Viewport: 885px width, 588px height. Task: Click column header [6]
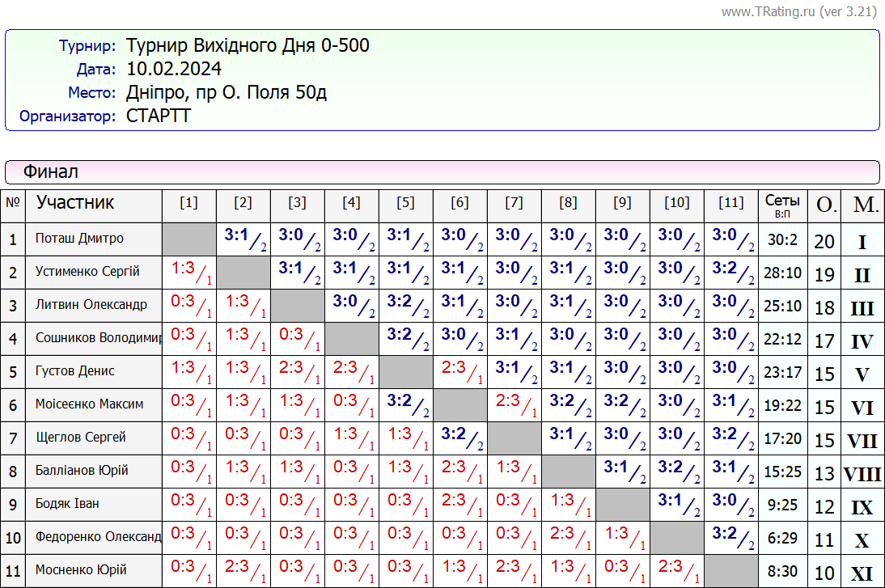point(459,203)
